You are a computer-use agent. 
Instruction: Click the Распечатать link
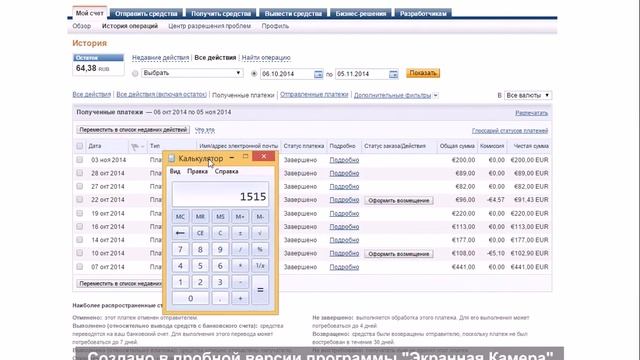pos(531,113)
